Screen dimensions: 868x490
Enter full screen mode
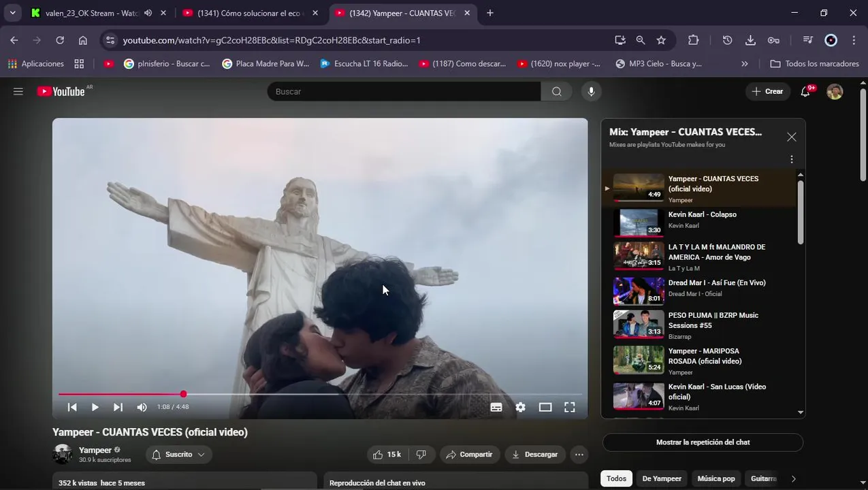coord(570,407)
